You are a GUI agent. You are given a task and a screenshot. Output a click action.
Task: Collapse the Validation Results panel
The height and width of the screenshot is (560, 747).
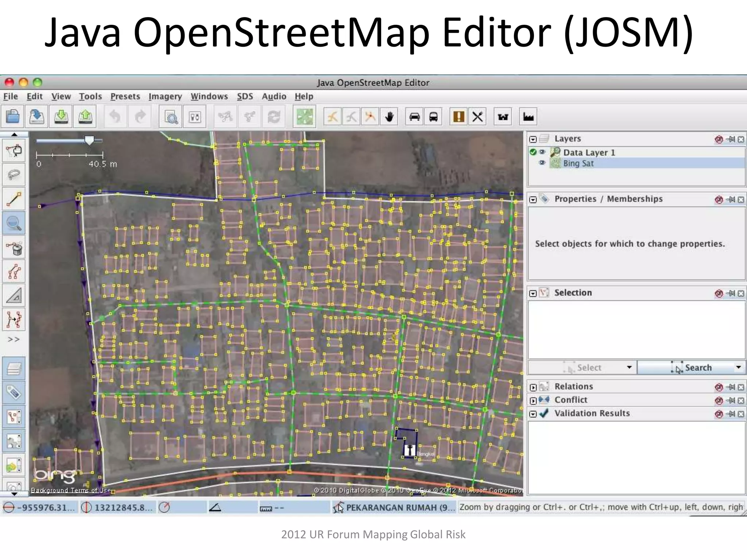click(x=533, y=414)
